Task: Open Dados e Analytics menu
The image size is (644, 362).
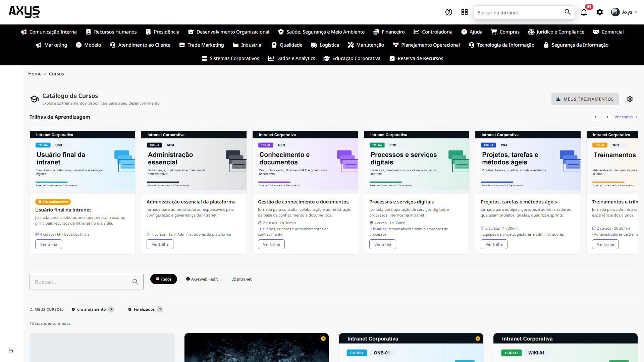Action: (291, 58)
